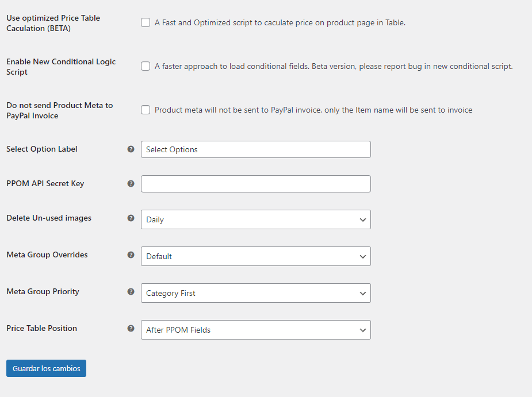Focus the Select Options text field

point(256,149)
